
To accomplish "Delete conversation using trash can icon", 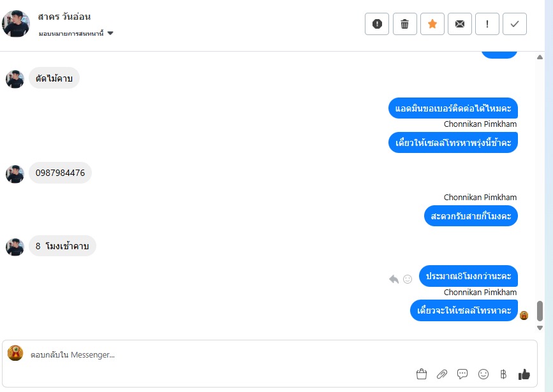I will (404, 24).
